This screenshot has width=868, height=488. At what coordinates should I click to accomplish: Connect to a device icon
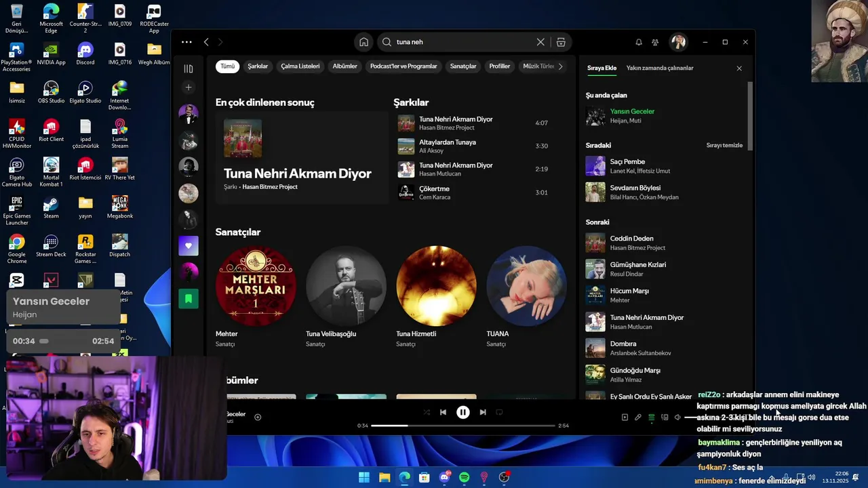[x=665, y=418]
